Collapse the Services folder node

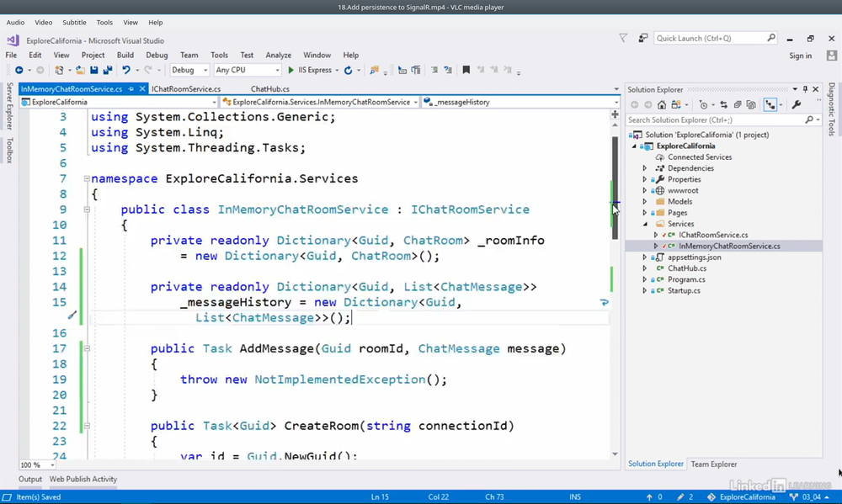coord(645,224)
